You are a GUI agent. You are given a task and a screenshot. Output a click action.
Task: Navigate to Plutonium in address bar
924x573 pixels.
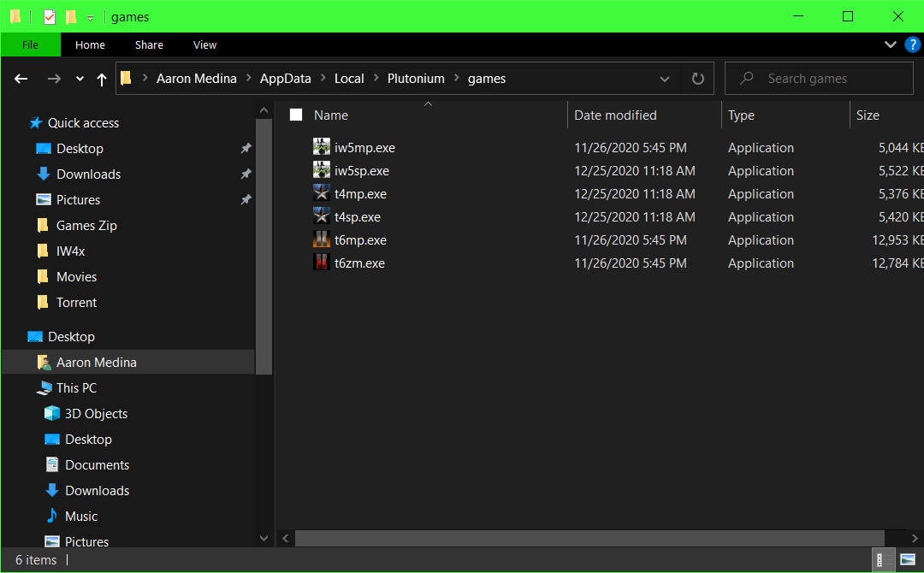(416, 79)
